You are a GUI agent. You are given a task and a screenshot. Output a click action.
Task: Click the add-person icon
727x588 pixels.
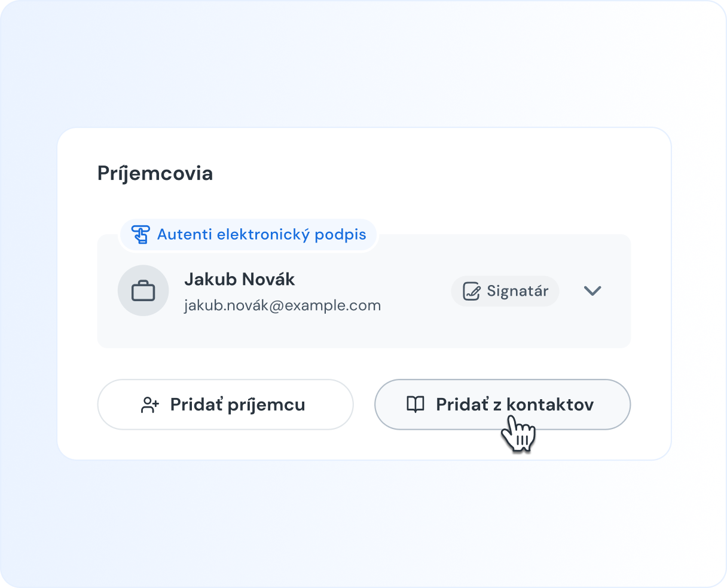pos(149,405)
